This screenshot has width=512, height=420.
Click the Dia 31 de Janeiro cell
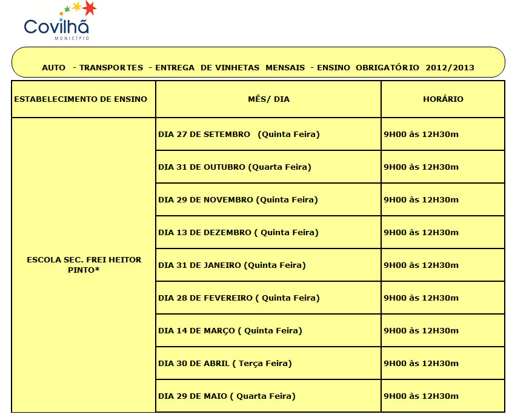click(x=232, y=265)
